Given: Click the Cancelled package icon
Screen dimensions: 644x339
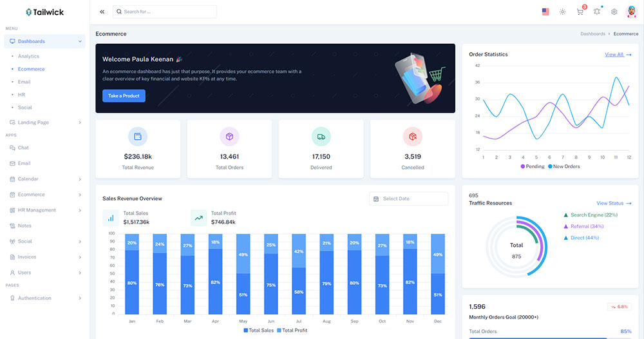Looking at the screenshot, I should click(x=412, y=137).
